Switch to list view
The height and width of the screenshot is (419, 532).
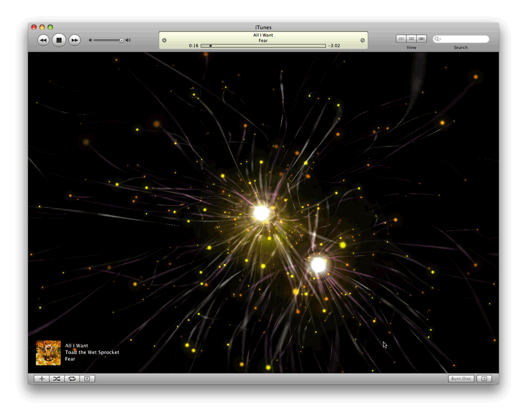pyautogui.click(x=401, y=39)
